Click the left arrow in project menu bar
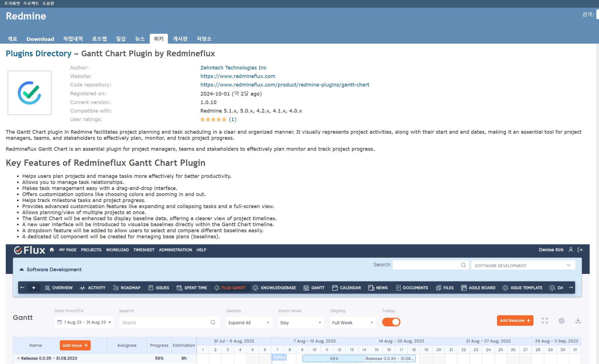The image size is (599, 364). click(x=23, y=288)
